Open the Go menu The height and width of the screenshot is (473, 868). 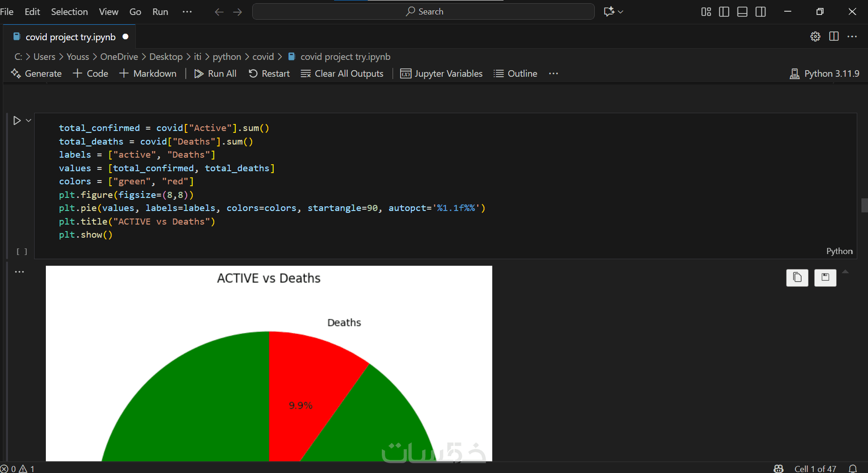(x=135, y=12)
